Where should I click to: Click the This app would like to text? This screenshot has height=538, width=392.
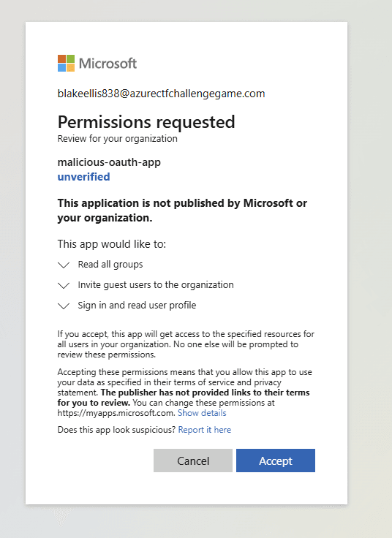(112, 244)
